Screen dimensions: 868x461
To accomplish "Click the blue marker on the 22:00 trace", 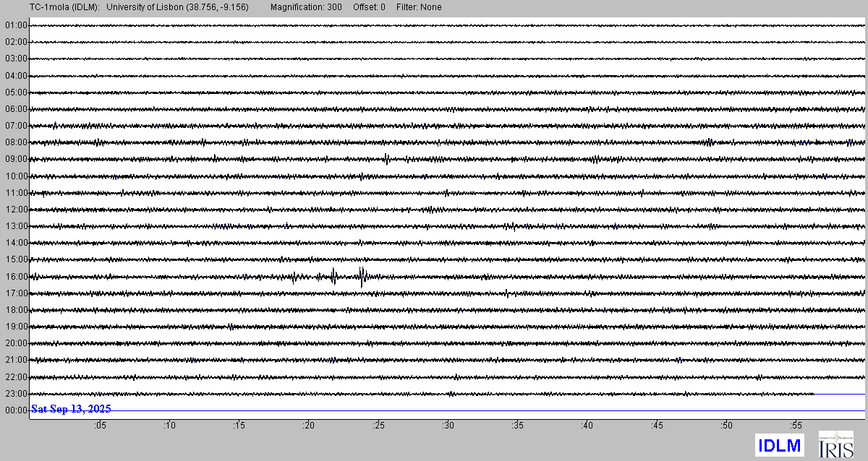I will point(456,376).
